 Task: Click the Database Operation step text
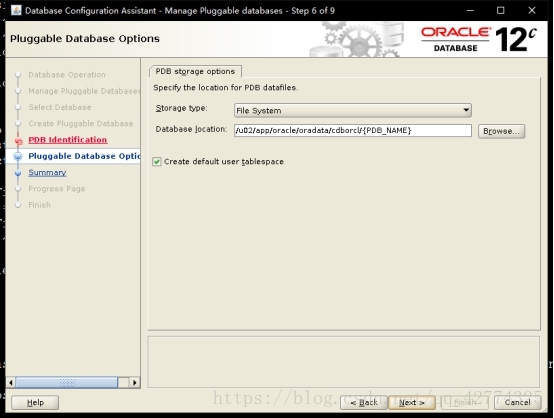coord(67,75)
